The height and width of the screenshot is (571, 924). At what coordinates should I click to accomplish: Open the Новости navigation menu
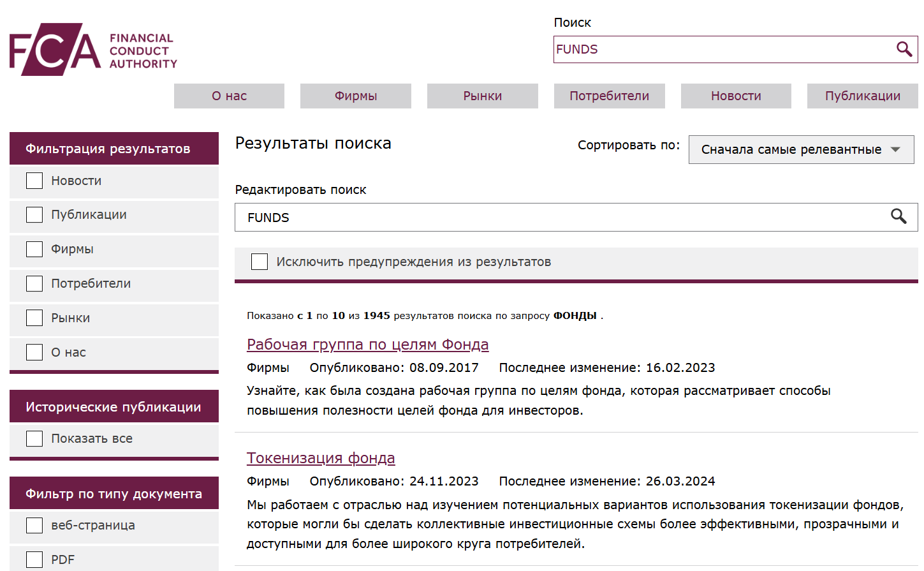(735, 96)
